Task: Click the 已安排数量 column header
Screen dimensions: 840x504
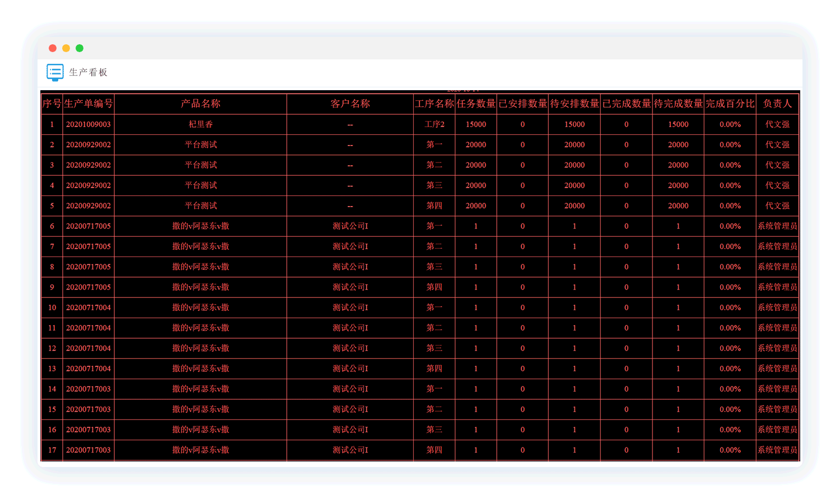Action: pos(522,104)
